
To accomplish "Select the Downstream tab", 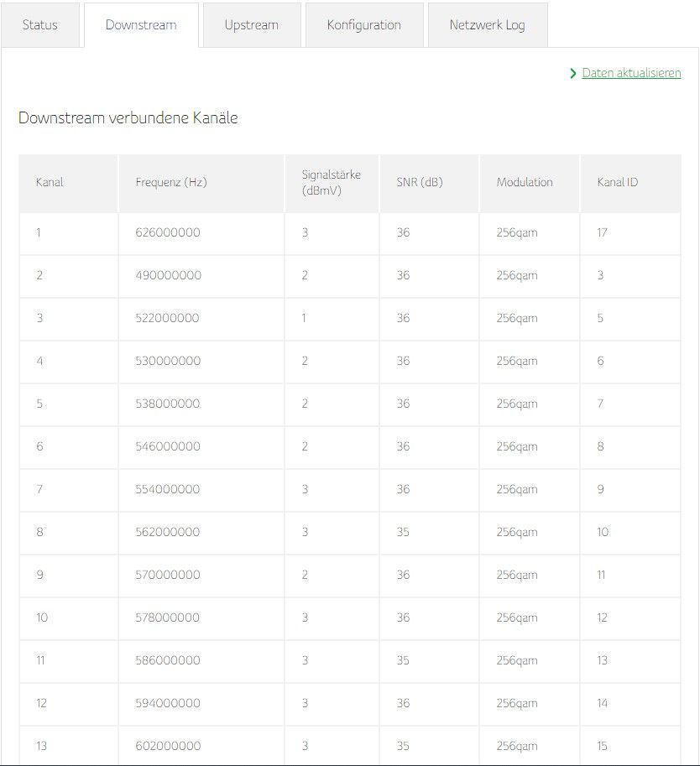I will (141, 25).
